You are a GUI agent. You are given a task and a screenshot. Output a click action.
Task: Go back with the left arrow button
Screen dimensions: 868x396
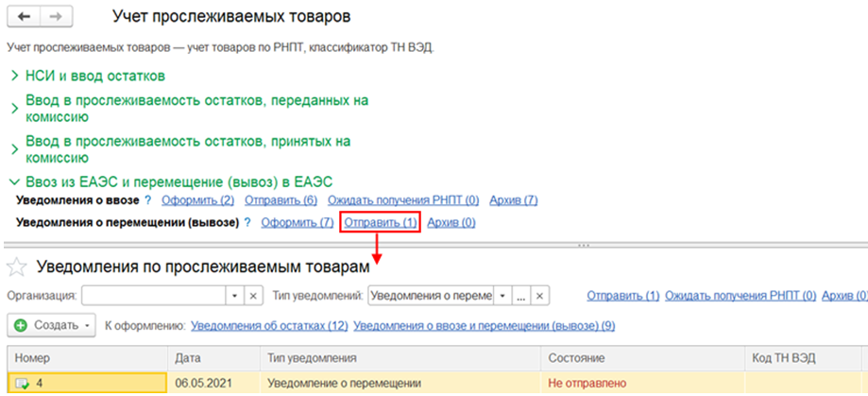24,17
